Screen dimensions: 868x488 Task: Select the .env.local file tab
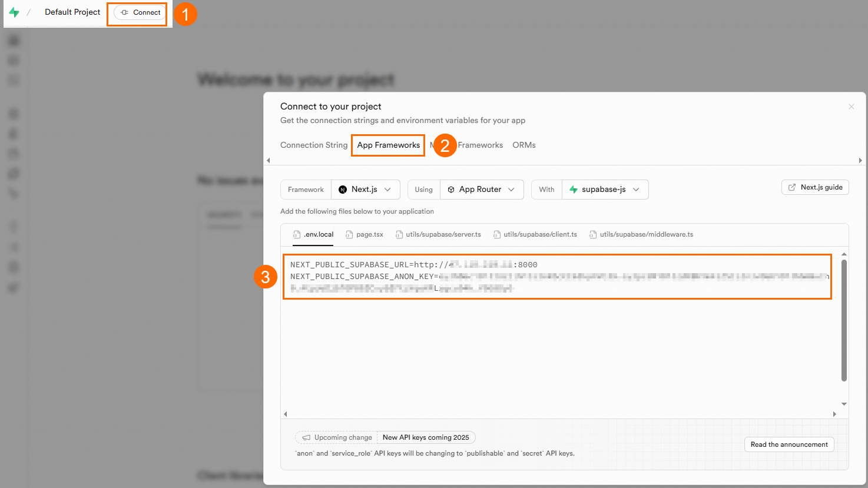click(313, 234)
